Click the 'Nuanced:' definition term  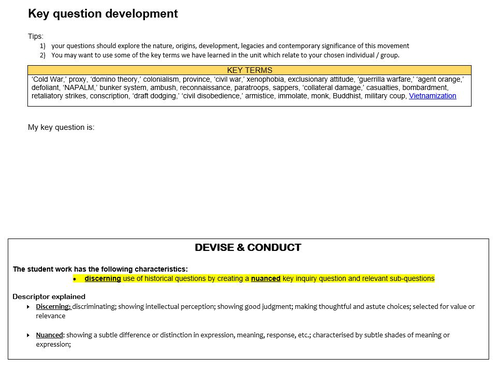pyautogui.click(x=50, y=335)
